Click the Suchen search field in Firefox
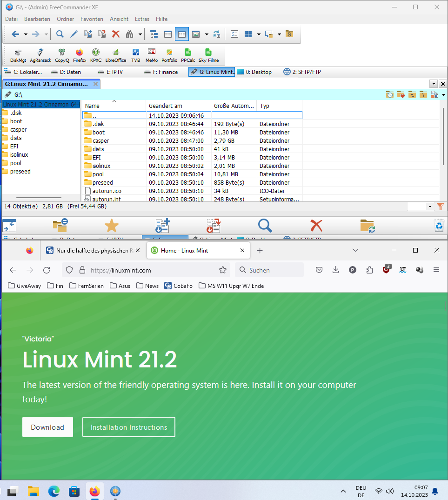This screenshot has width=448, height=500. point(269,270)
